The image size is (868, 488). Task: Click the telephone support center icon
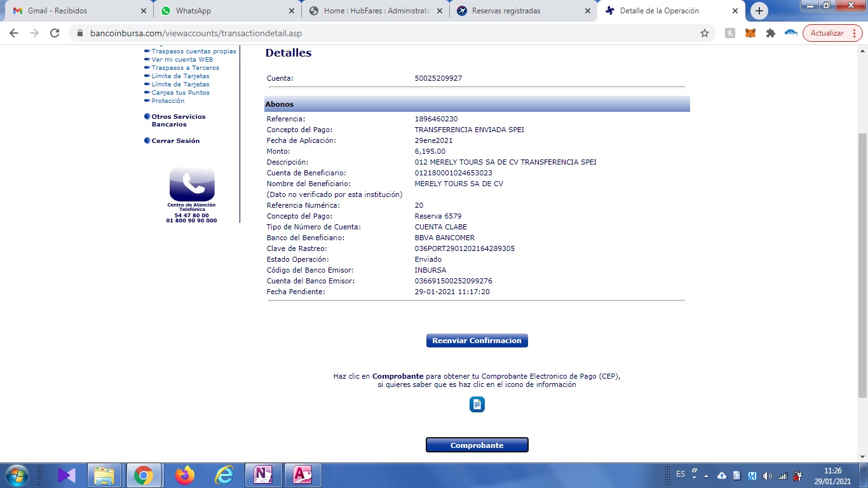(192, 185)
